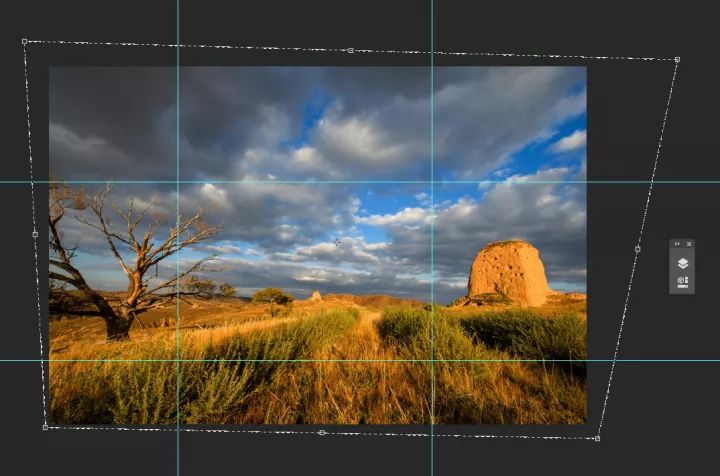Click the lower horizontal guide line
Screen dimensions: 720x476
(300, 361)
